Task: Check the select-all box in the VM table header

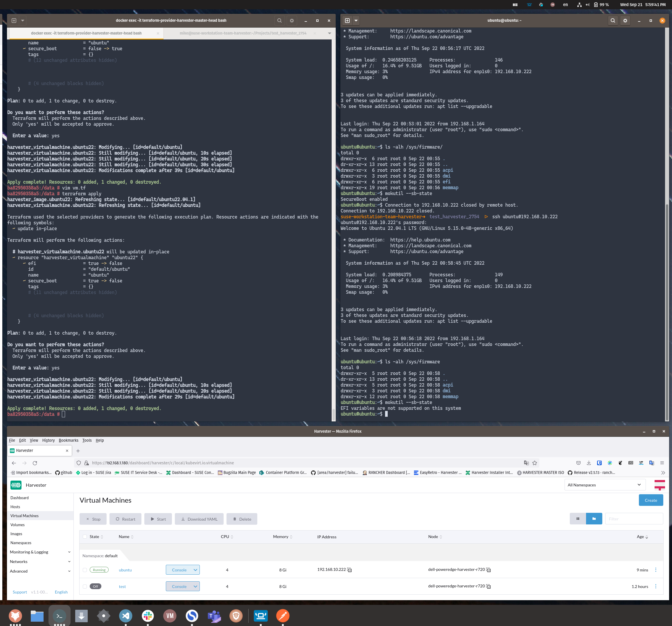Action: [85, 537]
